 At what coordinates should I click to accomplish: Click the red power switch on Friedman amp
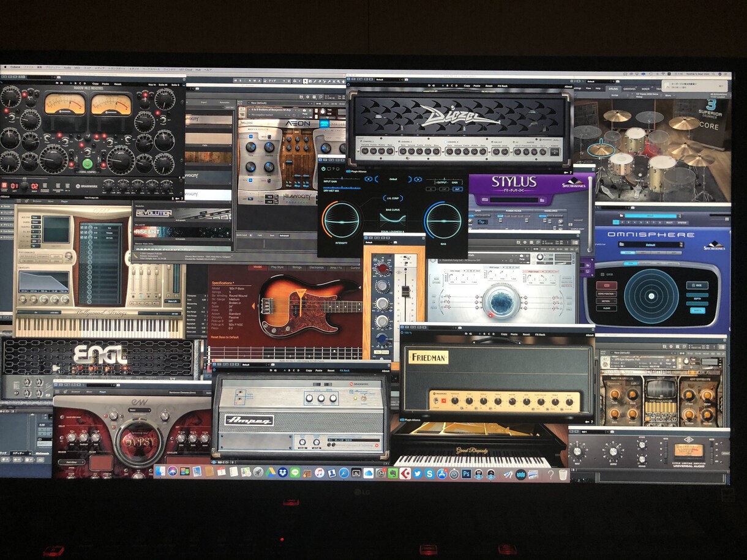(443, 401)
